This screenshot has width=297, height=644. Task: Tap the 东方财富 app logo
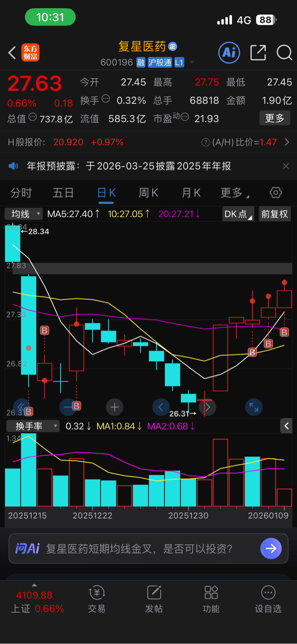pyautogui.click(x=31, y=53)
